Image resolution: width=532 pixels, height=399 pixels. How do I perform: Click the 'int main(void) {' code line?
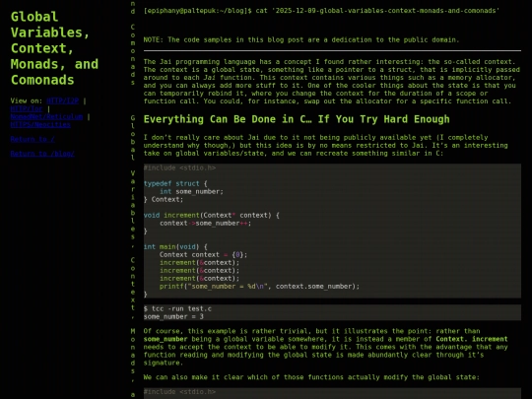pyautogui.click(x=175, y=246)
